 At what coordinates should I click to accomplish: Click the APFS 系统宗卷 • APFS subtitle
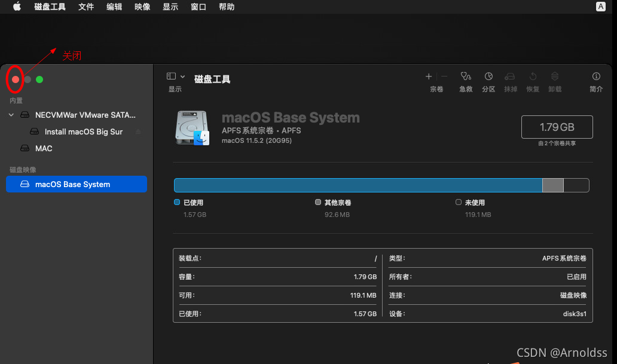(261, 131)
